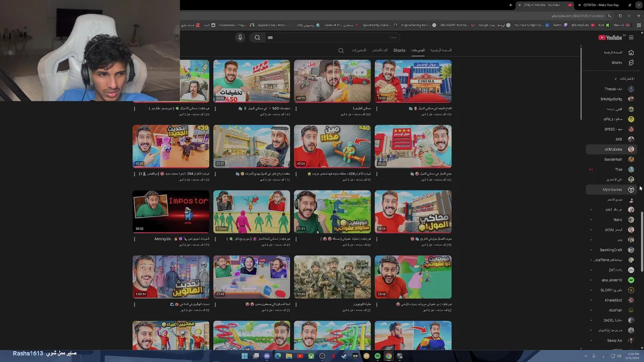Open Spotify from the taskbar
The image size is (644, 362).
pyautogui.click(x=377, y=356)
